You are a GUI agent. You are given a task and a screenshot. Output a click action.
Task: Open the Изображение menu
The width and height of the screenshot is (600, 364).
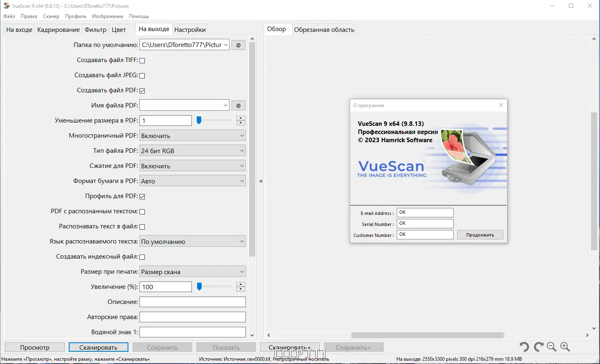click(x=108, y=16)
